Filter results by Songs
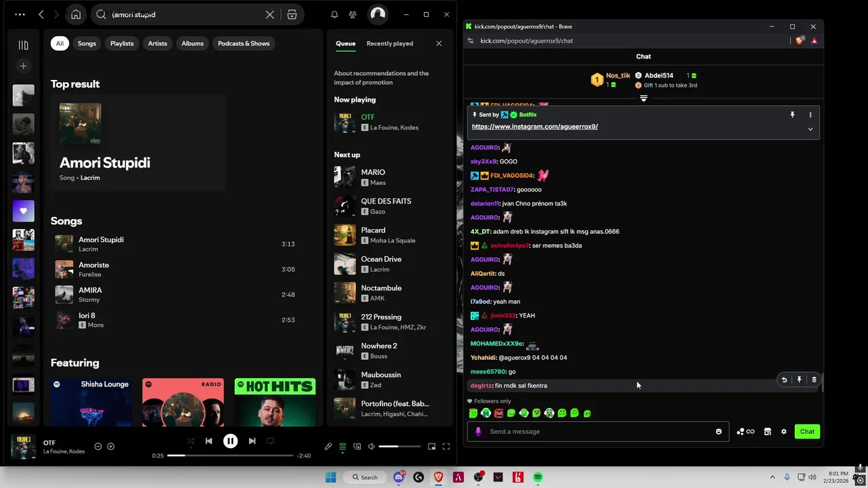 pyautogui.click(x=87, y=43)
